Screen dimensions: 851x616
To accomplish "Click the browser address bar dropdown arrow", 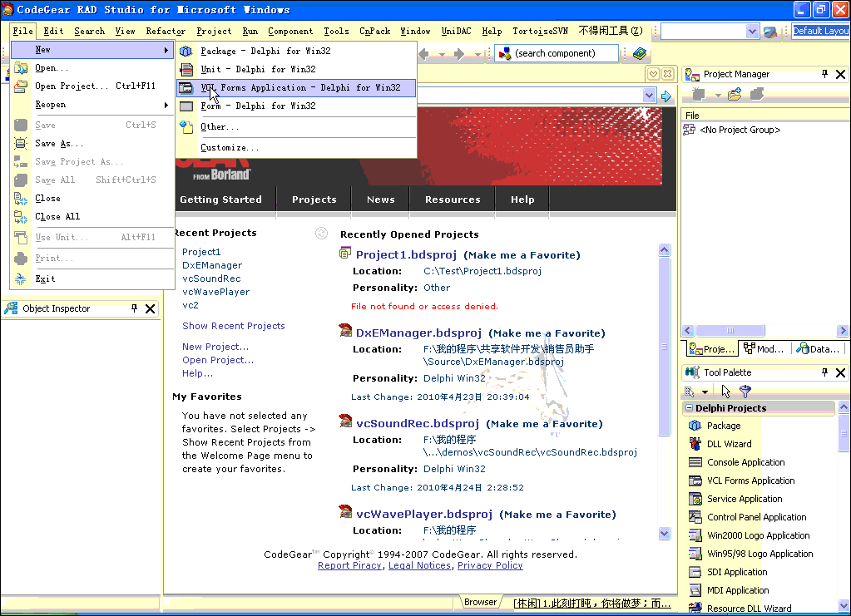I will pyautogui.click(x=649, y=96).
